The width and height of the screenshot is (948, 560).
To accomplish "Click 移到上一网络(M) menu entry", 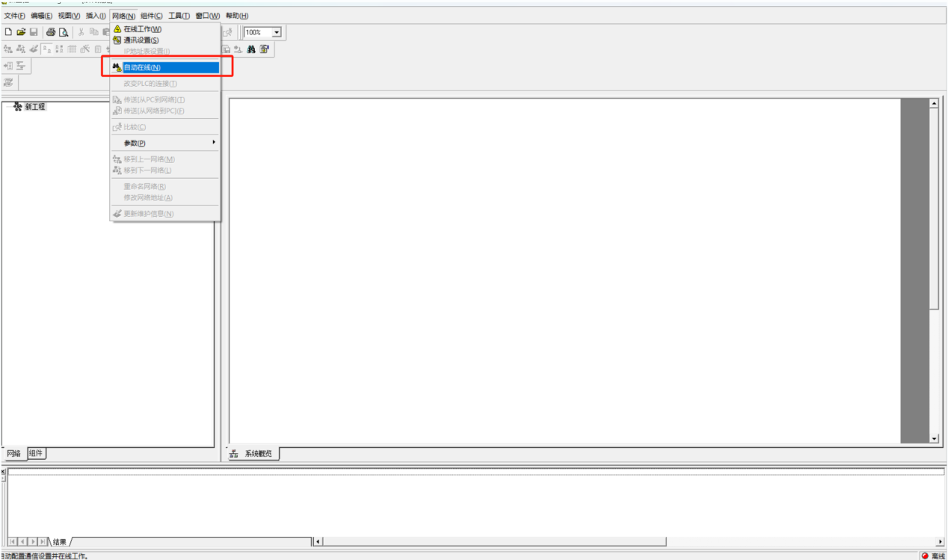I will tap(165, 159).
